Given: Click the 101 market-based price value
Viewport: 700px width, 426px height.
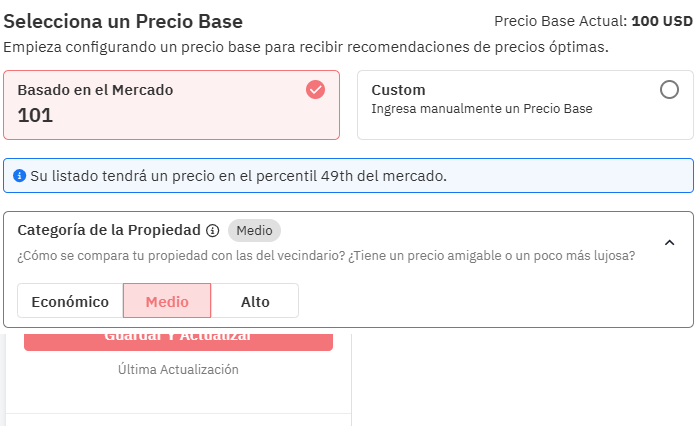Looking at the screenshot, I should [36, 115].
